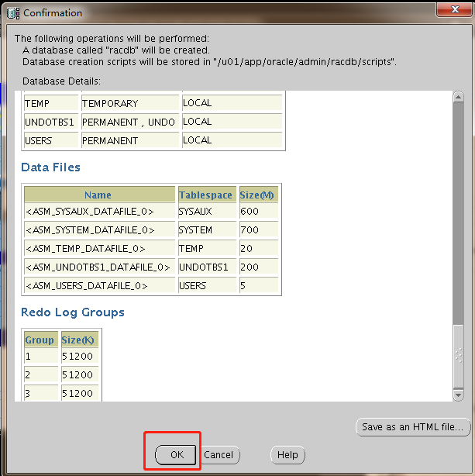Screen dimensions: 475x476
Task: Select the Tablespace column header
Action: point(207,195)
